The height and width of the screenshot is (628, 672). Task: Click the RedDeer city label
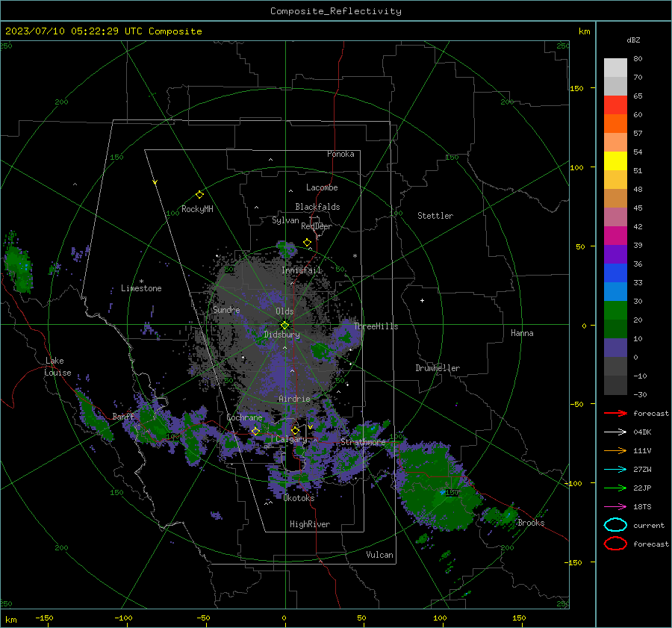(x=317, y=226)
